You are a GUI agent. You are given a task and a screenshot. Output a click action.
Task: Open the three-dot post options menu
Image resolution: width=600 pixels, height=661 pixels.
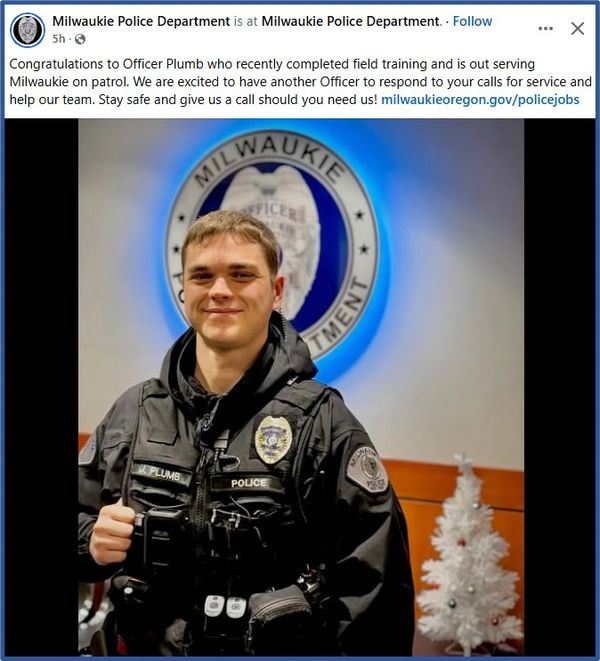545,28
